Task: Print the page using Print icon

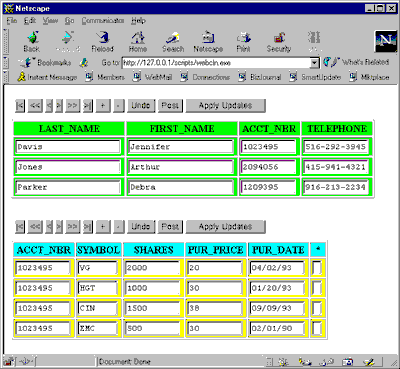Action: [x=243, y=41]
